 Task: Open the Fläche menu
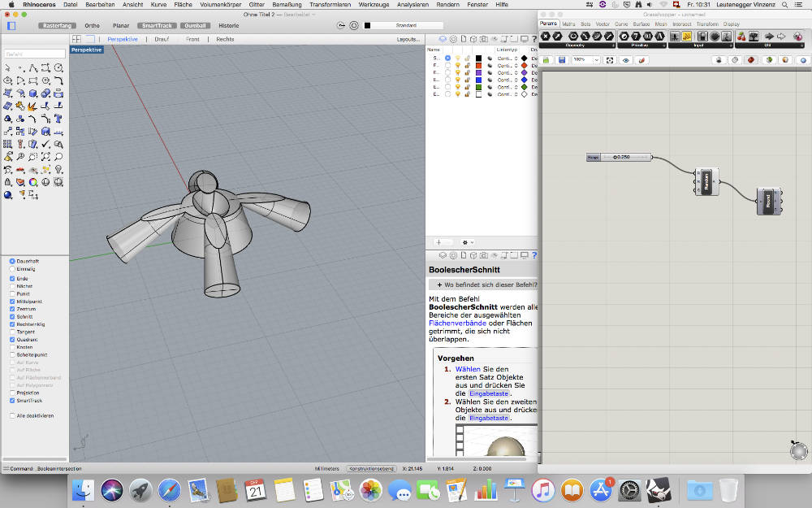pos(183,4)
